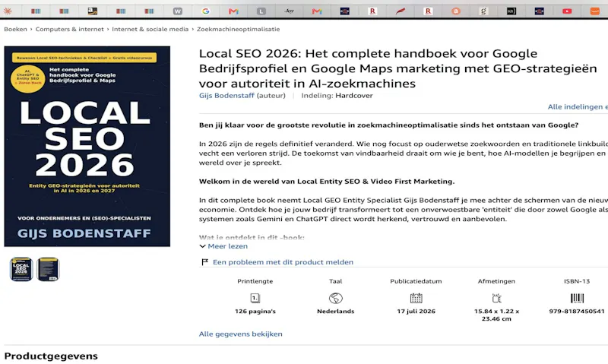Switch to the gray L favicon tab
This screenshot has width=608, height=364.
[261, 11]
